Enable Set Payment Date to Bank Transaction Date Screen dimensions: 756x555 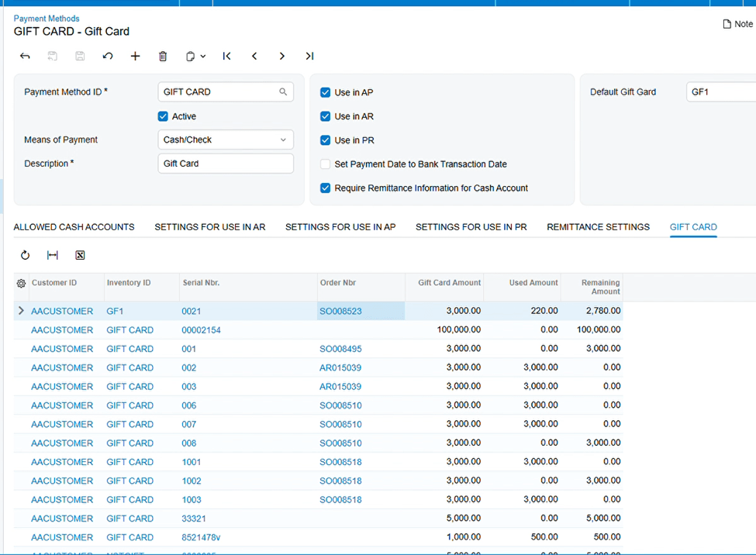click(x=326, y=164)
